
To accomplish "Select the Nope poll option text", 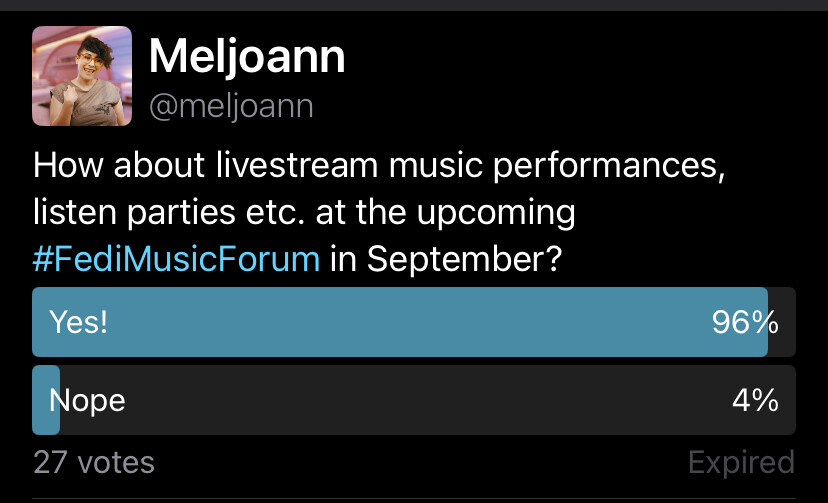I will 87,401.
